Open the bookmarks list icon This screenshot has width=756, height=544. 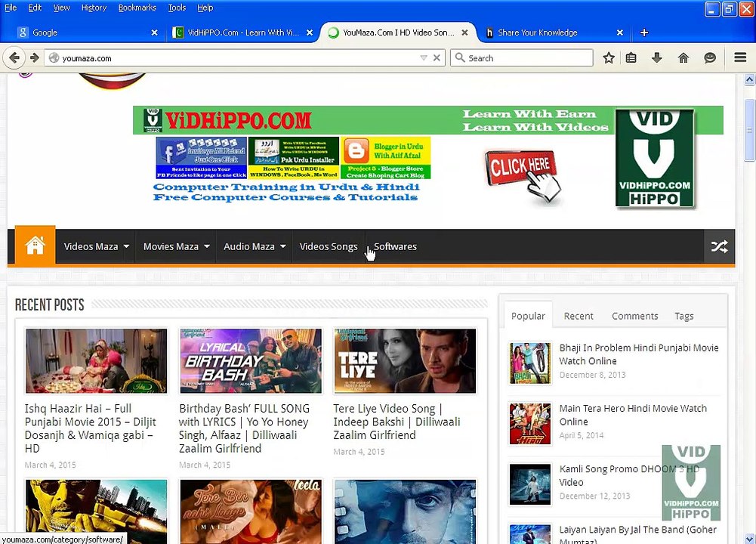tap(631, 58)
